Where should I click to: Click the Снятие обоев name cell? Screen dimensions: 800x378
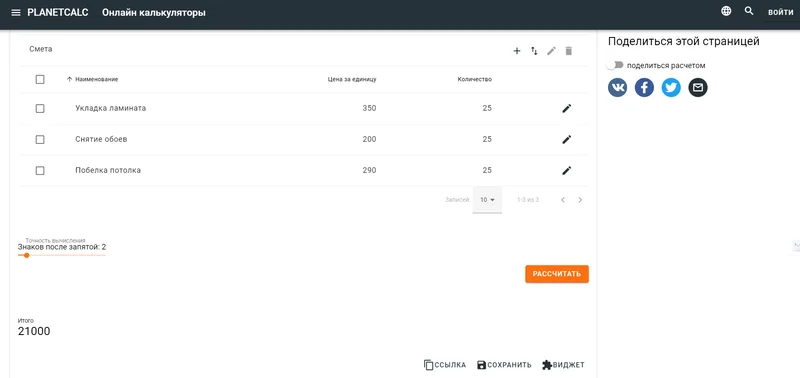(x=101, y=139)
